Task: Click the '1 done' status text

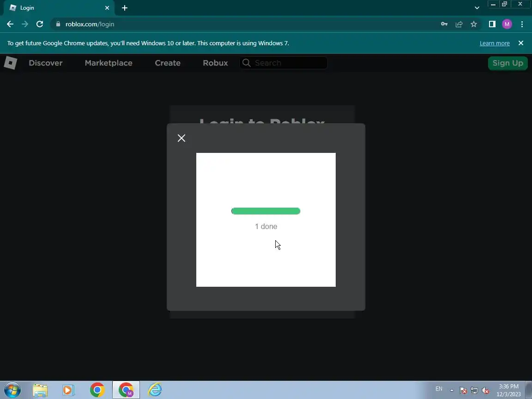Action: 266,226
